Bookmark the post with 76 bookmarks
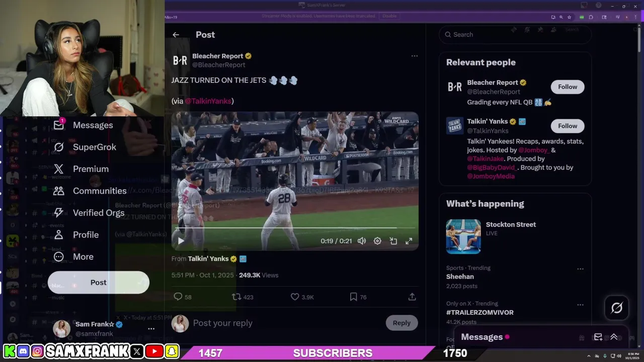Image resolution: width=644 pixels, height=362 pixels. click(354, 297)
